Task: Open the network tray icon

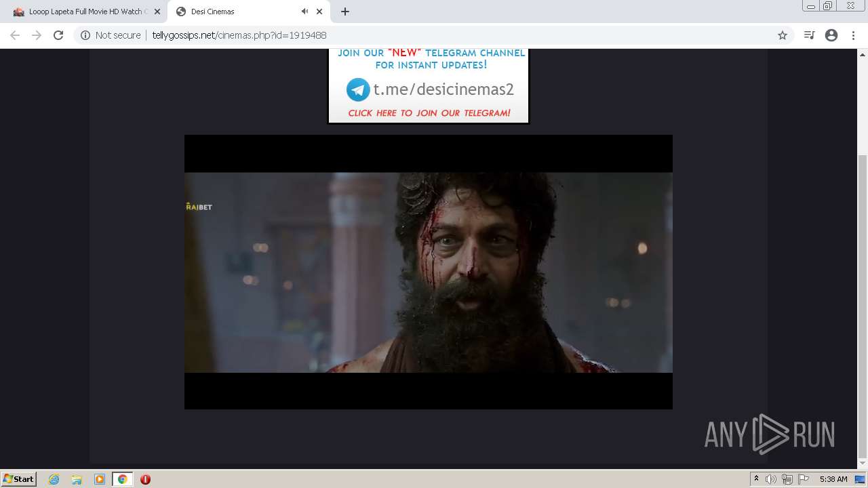Action: [x=787, y=479]
